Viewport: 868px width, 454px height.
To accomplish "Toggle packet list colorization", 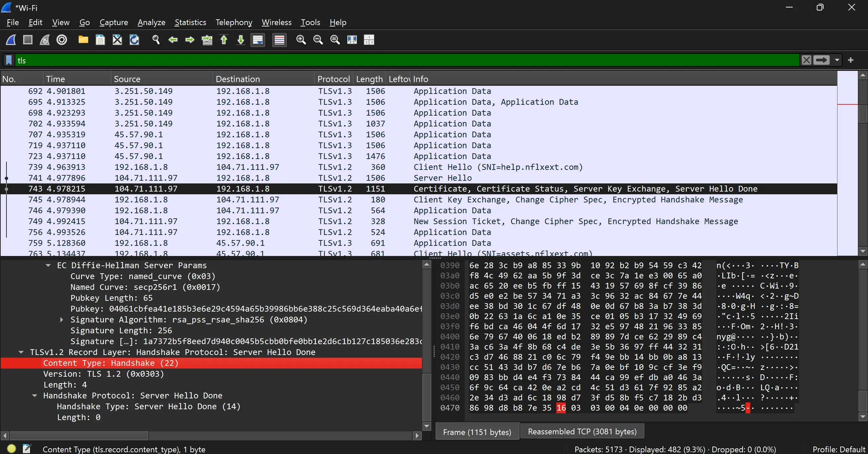I will click(279, 40).
